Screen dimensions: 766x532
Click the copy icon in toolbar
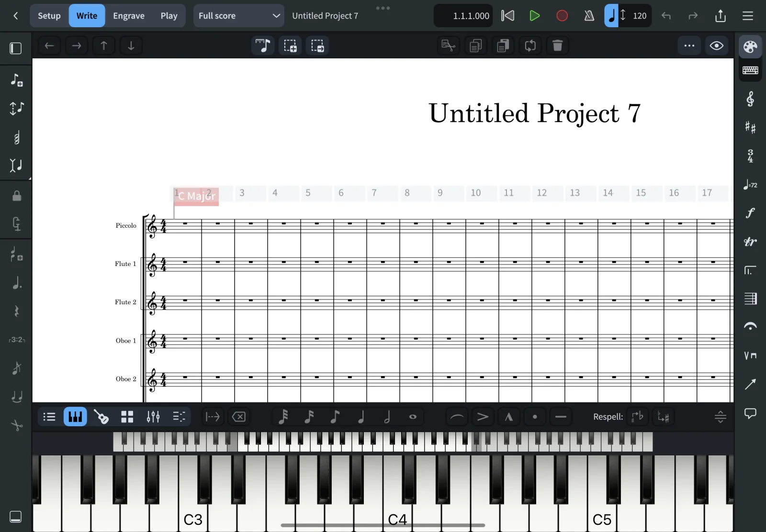pos(476,46)
